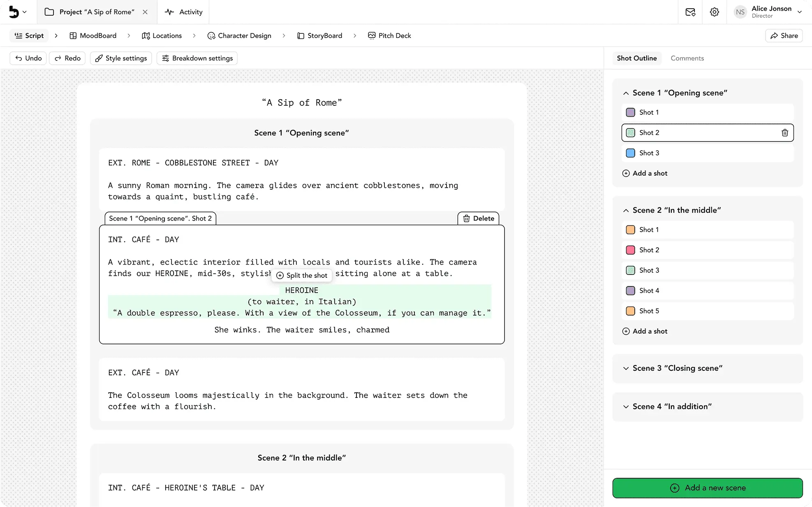Open the Pitch Deck section
This screenshot has width=812, height=507.
[x=389, y=35]
